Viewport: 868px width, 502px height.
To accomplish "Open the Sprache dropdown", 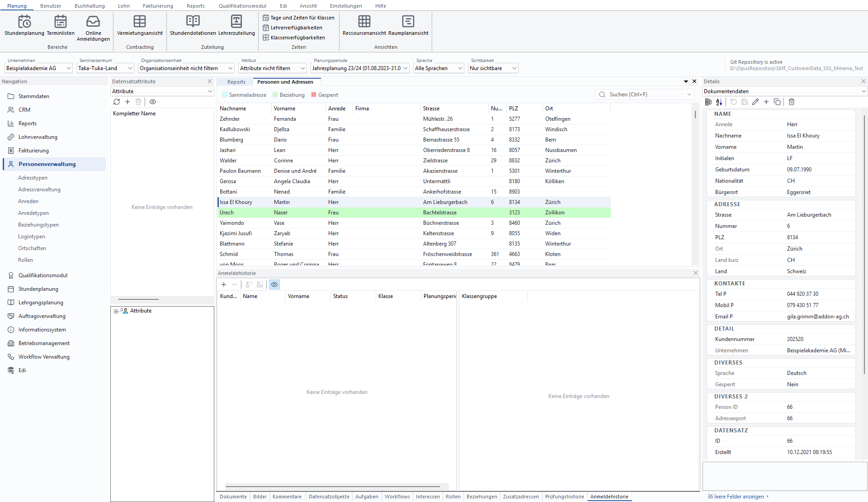I will point(439,68).
